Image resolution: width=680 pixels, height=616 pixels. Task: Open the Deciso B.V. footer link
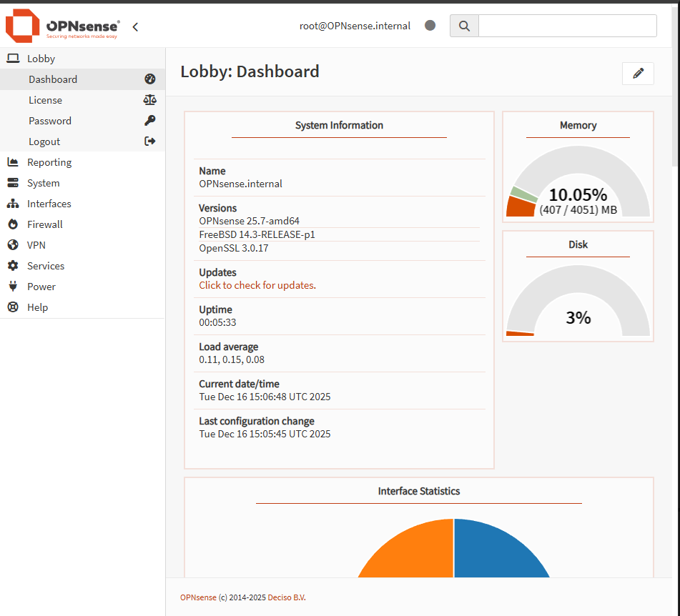point(285,597)
